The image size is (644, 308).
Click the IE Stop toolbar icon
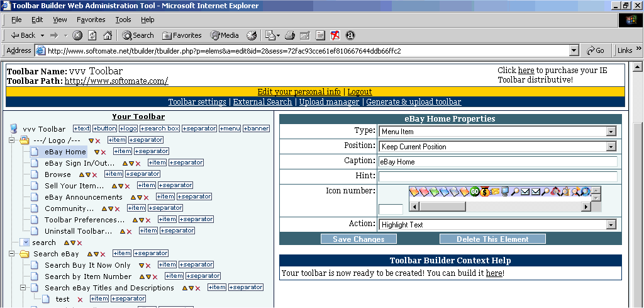[77, 35]
